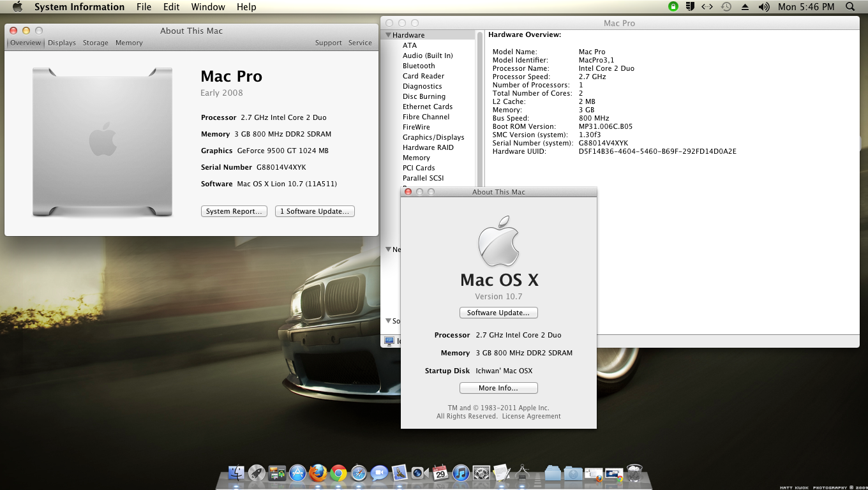The height and width of the screenshot is (490, 868).
Task: Open Time Machine menu bar icon
Action: (x=726, y=6)
